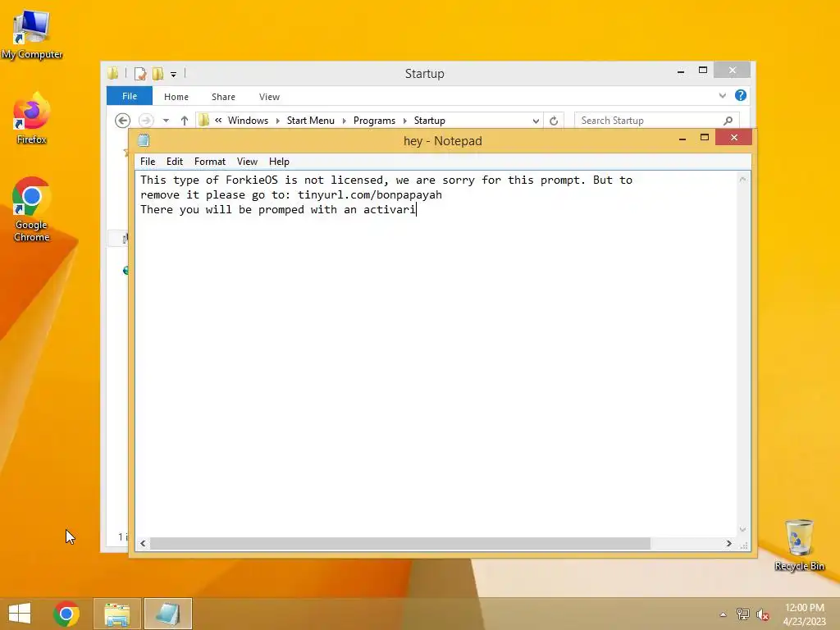Click Notepad vertical scroll down arrow

(743, 530)
